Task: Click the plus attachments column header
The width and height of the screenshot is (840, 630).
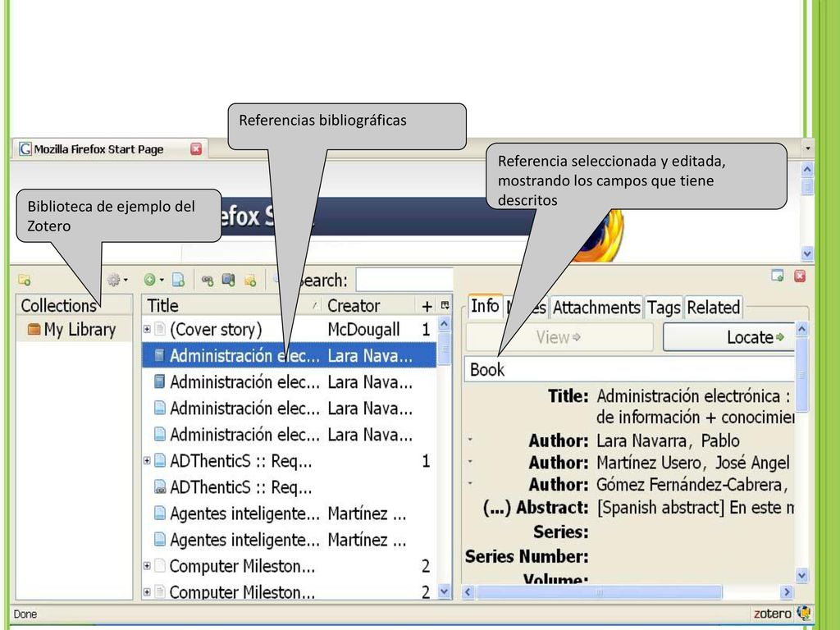Action: [427, 306]
